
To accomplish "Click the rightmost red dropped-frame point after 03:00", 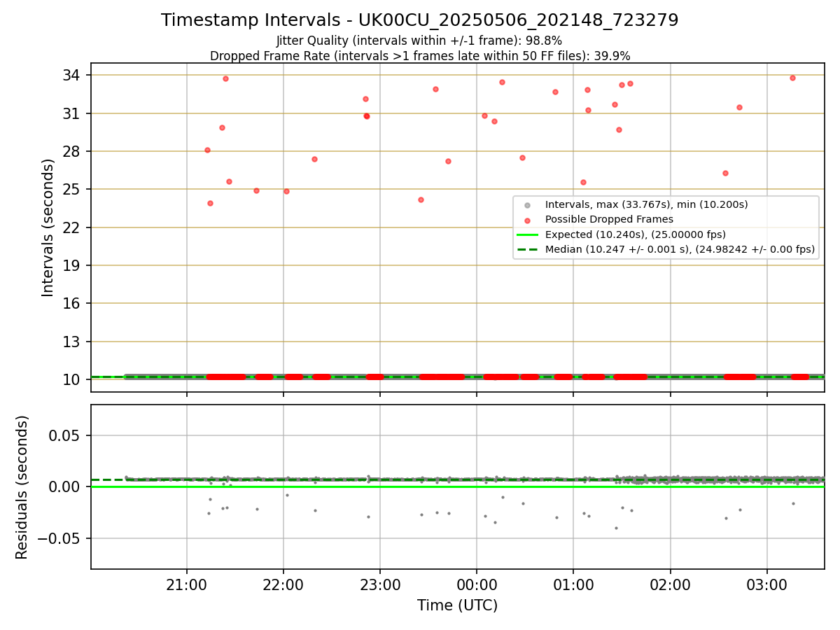I will pyautogui.click(x=792, y=78).
